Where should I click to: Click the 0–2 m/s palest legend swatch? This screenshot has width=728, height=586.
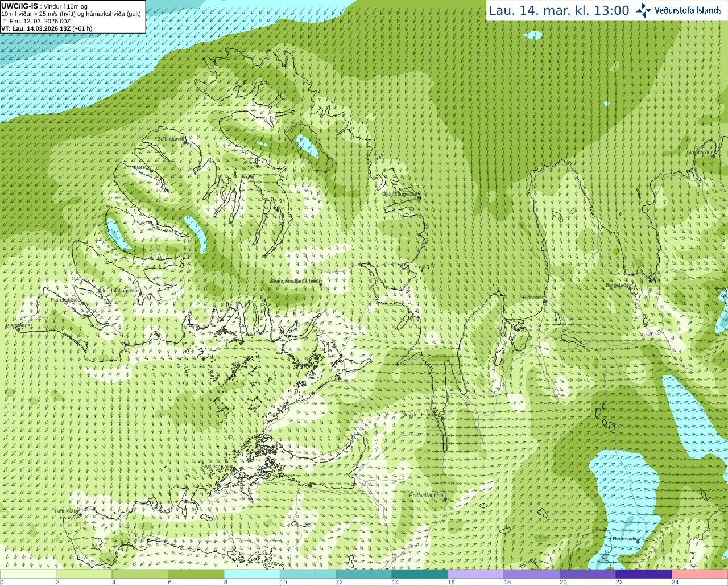pos(28,574)
